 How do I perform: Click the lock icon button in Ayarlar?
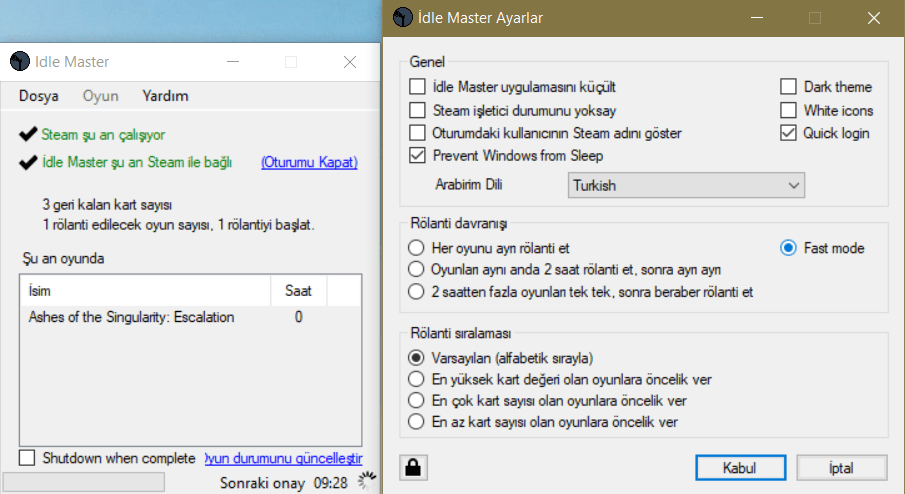(413, 467)
